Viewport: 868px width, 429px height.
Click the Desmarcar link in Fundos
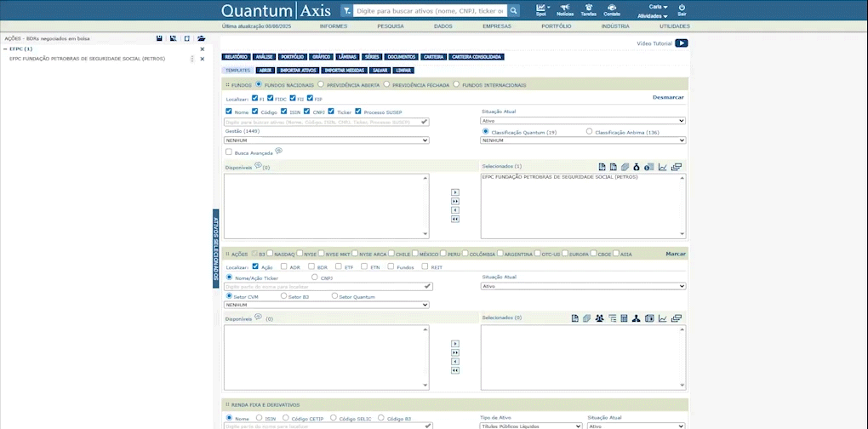coord(668,97)
